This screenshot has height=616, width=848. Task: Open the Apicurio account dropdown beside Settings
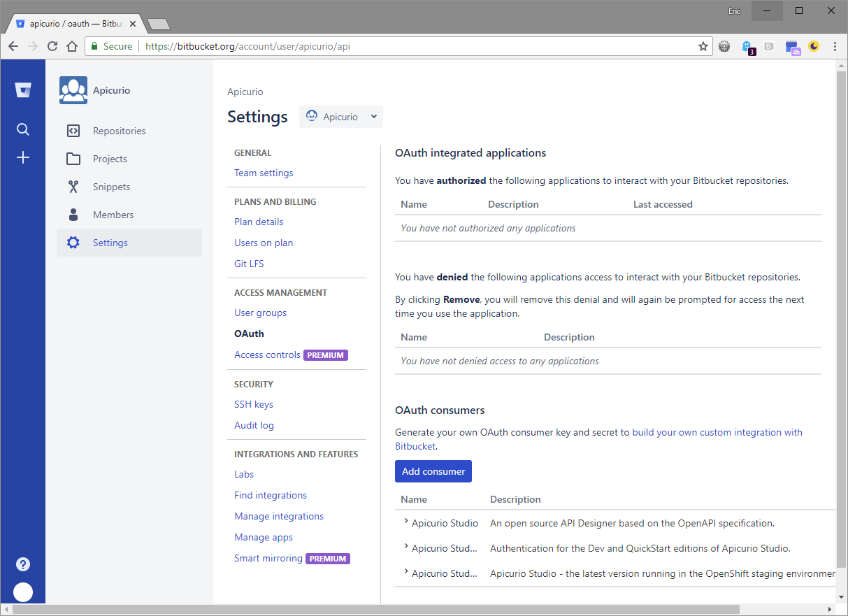(x=341, y=117)
